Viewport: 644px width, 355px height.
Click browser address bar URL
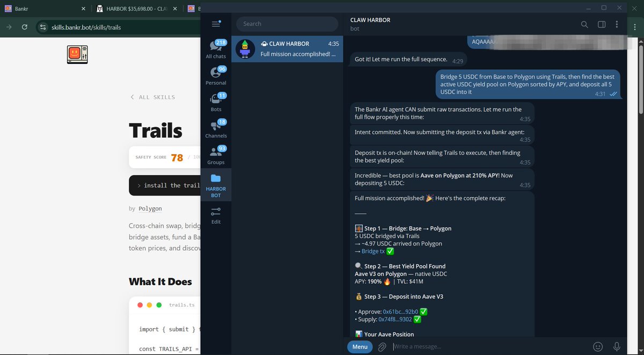(x=86, y=27)
